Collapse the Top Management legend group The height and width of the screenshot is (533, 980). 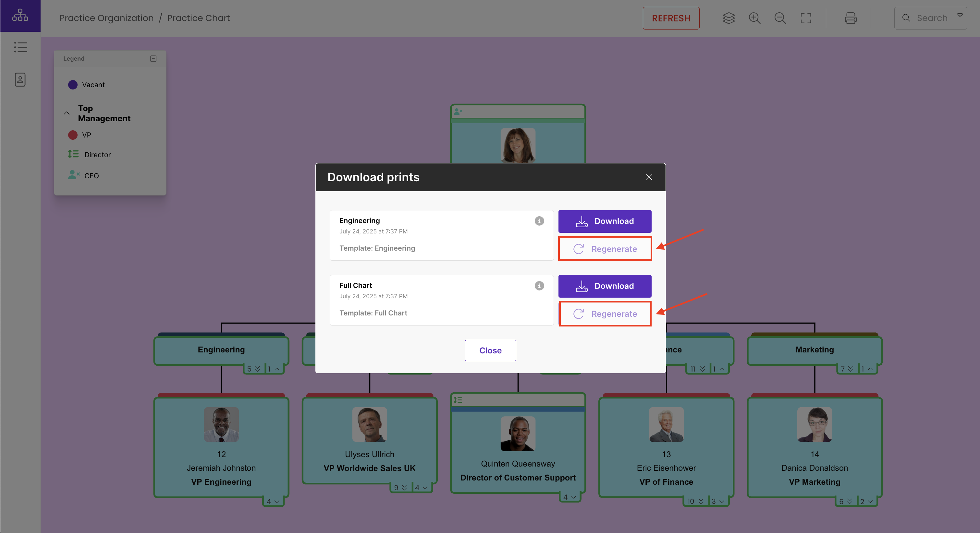point(67,113)
